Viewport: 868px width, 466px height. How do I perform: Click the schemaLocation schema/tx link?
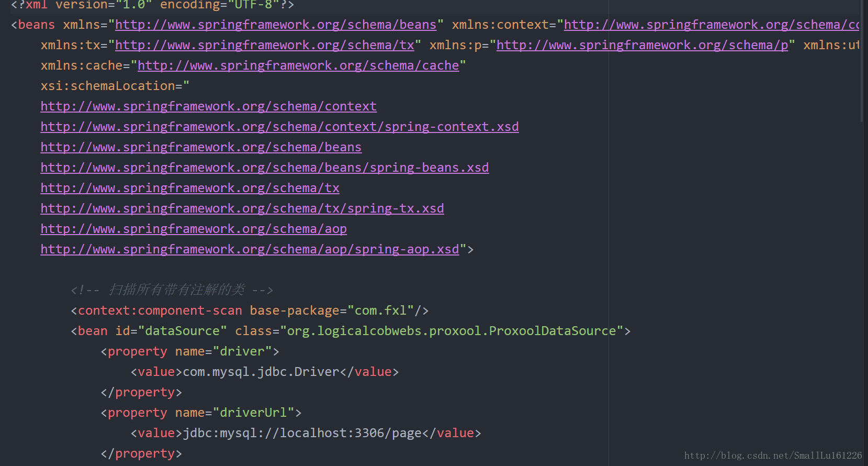click(x=190, y=188)
